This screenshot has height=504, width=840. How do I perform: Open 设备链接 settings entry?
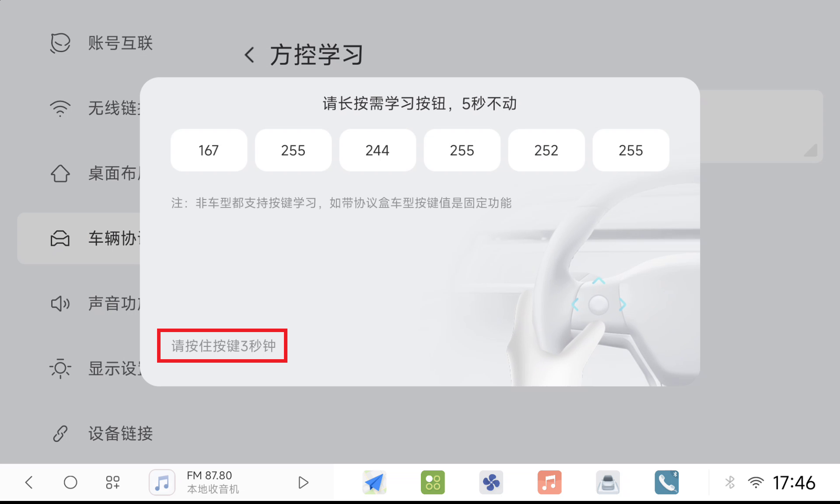pyautogui.click(x=120, y=434)
